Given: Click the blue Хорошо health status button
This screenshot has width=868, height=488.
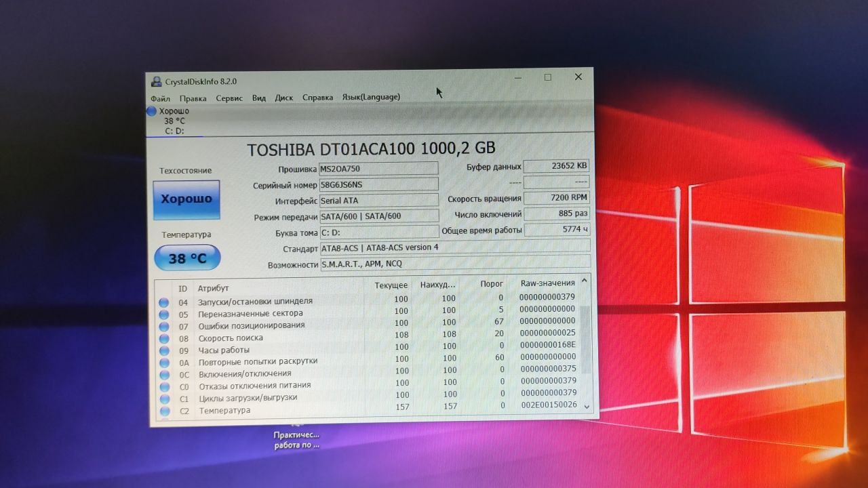Looking at the screenshot, I should (186, 199).
